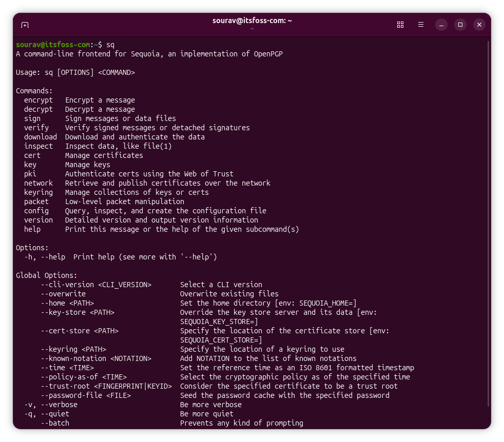The width and height of the screenshot is (504, 442).
Task: Open the terminal hamburger menu
Action: click(421, 25)
